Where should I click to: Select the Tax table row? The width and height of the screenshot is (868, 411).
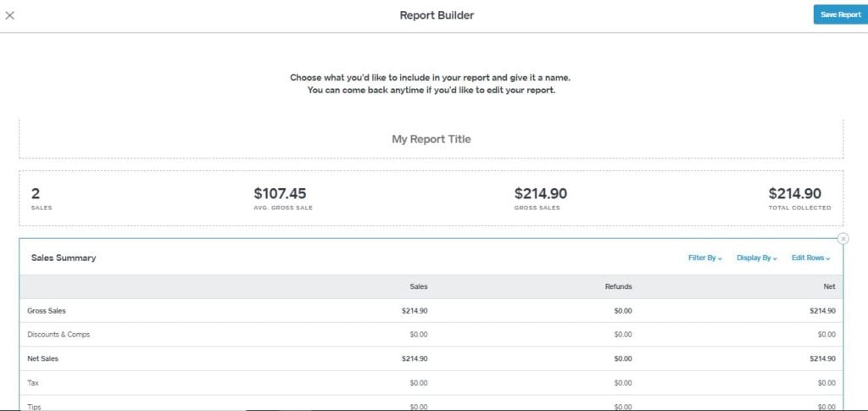click(x=431, y=383)
